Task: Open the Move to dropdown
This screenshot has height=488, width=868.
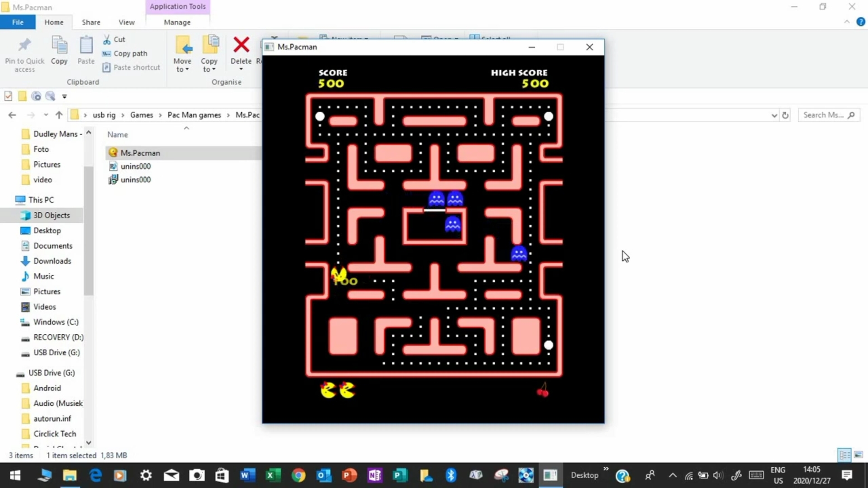Action: point(182,54)
